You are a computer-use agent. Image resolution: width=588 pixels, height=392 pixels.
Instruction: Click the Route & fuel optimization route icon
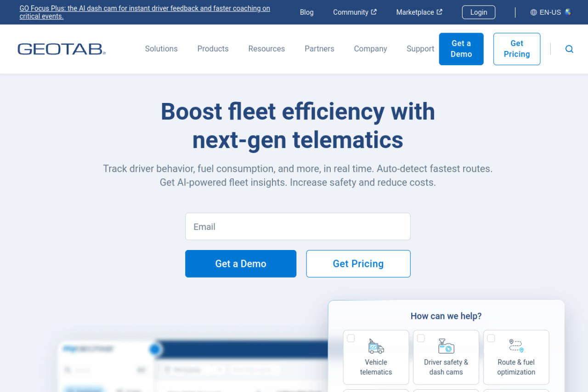(516, 346)
